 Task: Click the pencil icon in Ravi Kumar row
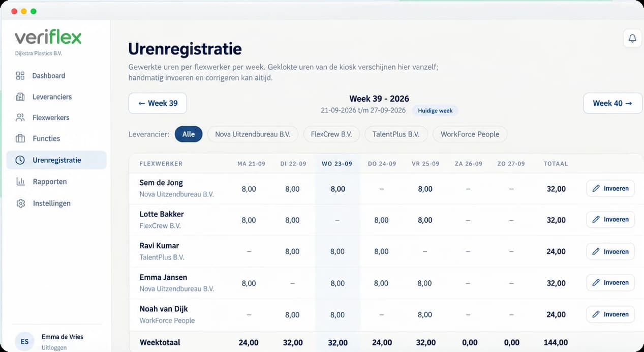pos(596,251)
